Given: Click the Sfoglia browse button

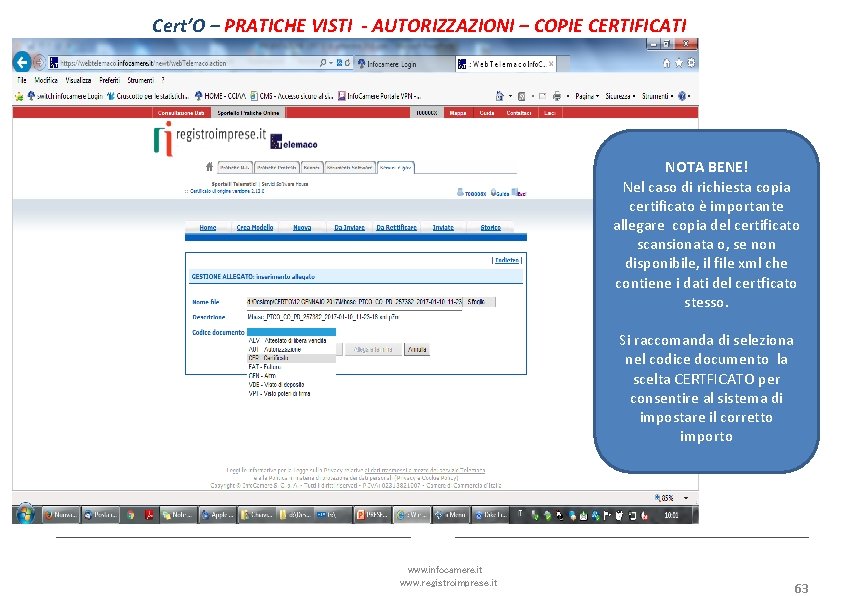Looking at the screenshot, I should coord(478,302).
